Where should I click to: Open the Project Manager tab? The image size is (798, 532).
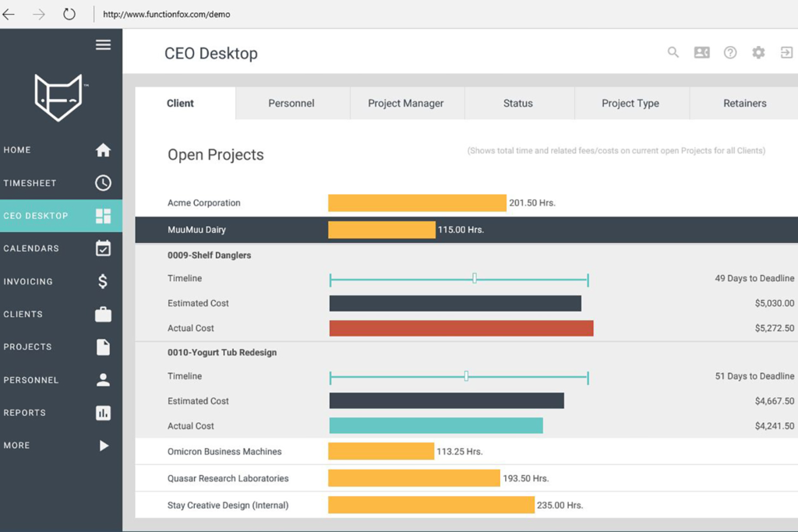coord(405,104)
